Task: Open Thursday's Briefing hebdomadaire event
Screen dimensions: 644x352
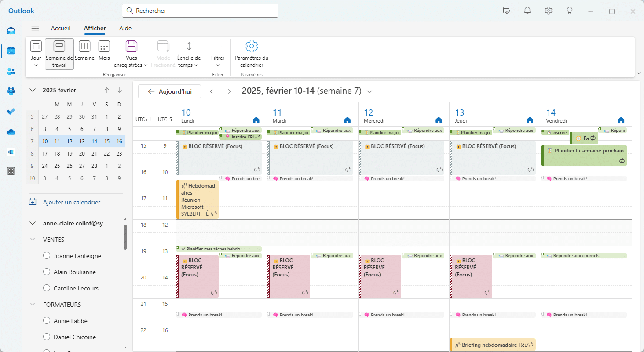Action: [493, 345]
